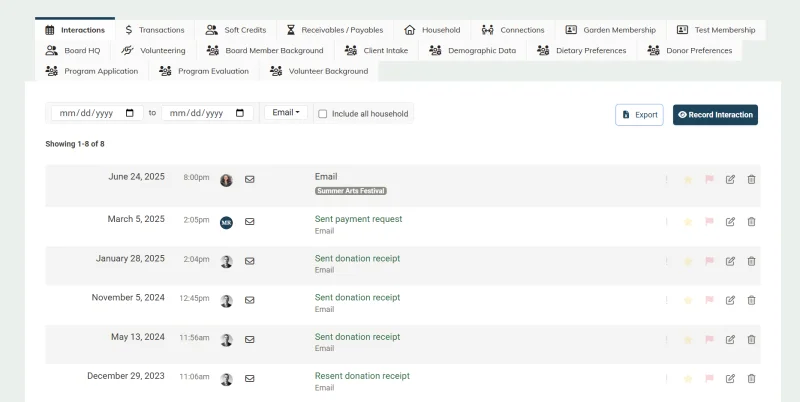Open the Program Application tab
This screenshot has width=800, height=402.
tap(92, 71)
